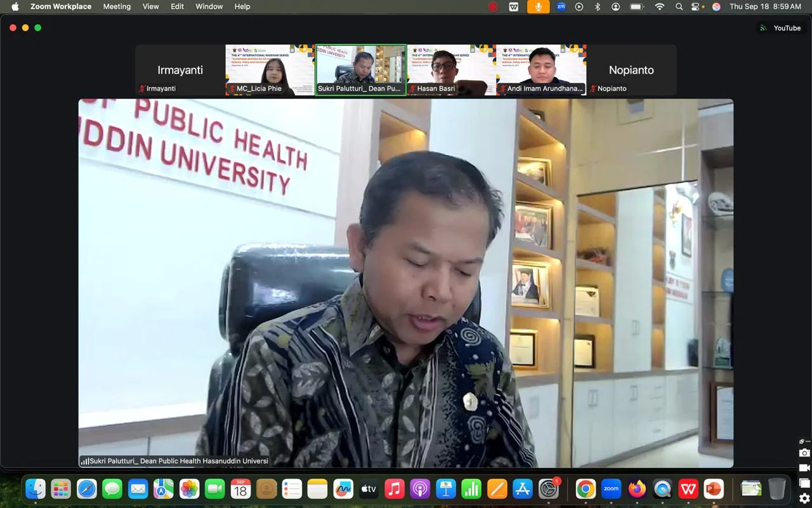Open the Window menu
Image resolution: width=812 pixels, height=508 pixels.
coord(209,6)
